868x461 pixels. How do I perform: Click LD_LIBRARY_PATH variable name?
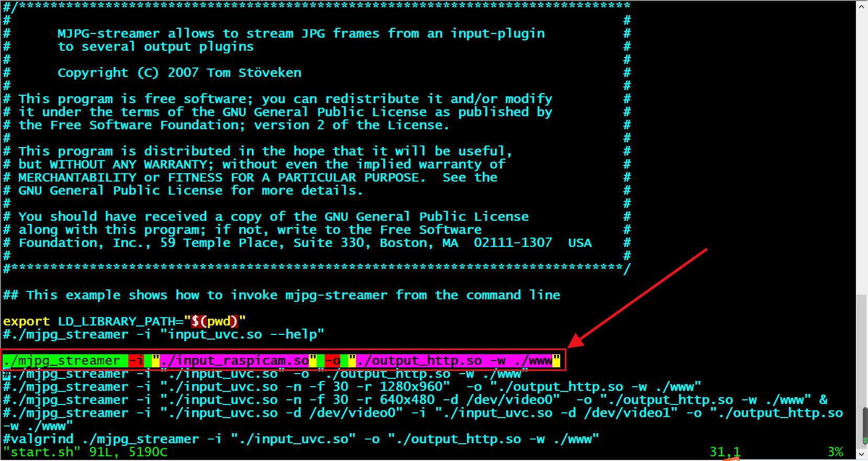[x=116, y=321]
